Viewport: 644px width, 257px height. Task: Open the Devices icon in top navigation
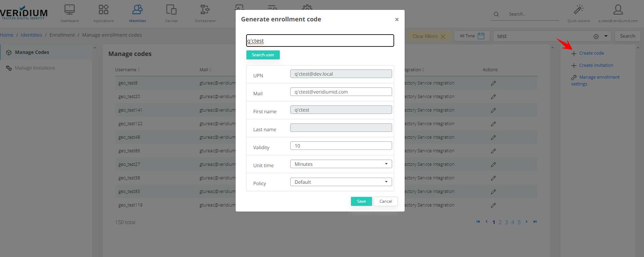[x=171, y=10]
